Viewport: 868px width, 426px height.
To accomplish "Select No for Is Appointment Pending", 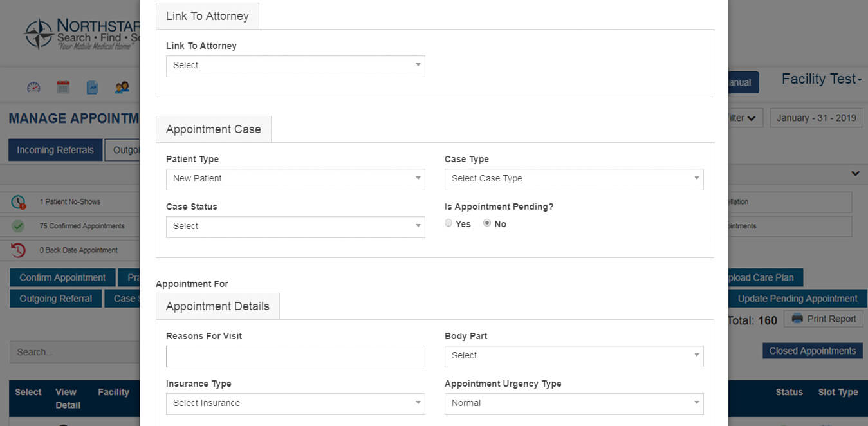I will tap(487, 223).
